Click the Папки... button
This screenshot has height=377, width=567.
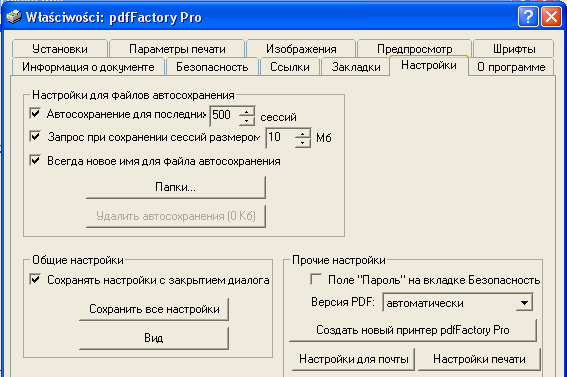[176, 187]
